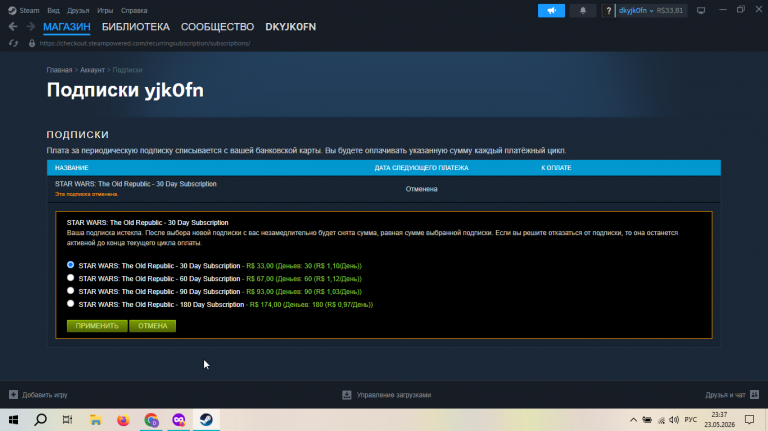Click the 'R$ 67,00' price text
The image size is (768, 431).
260,279
